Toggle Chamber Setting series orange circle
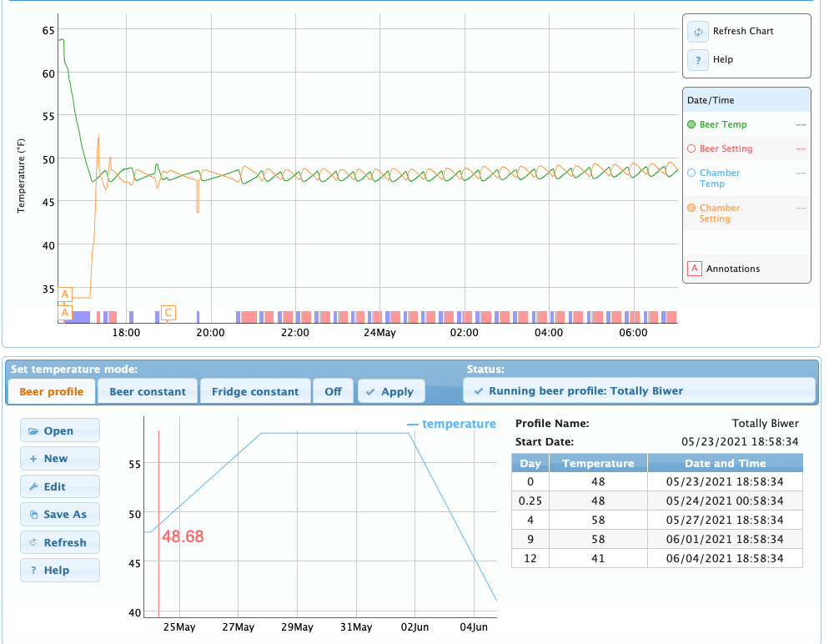The height and width of the screenshot is (644, 829). 691,208
